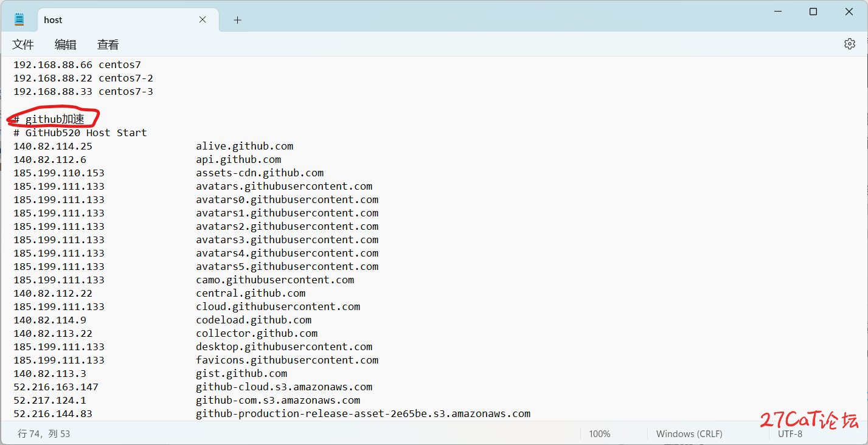Click the hostname central.github.com
This screenshot has height=445, width=868.
[251, 293]
